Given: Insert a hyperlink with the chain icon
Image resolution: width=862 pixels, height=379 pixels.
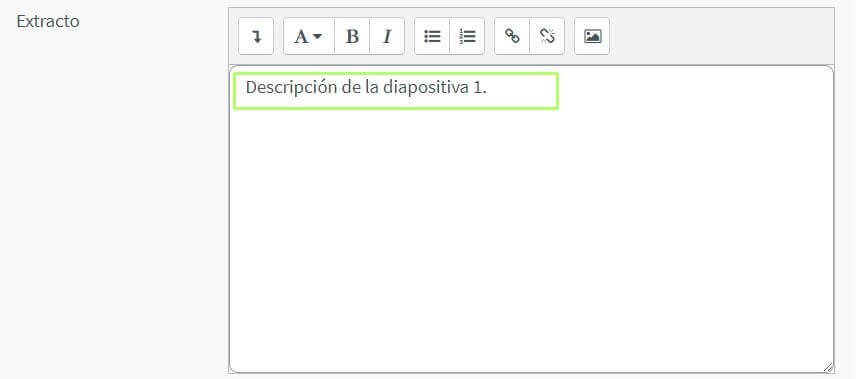Looking at the screenshot, I should point(512,36).
